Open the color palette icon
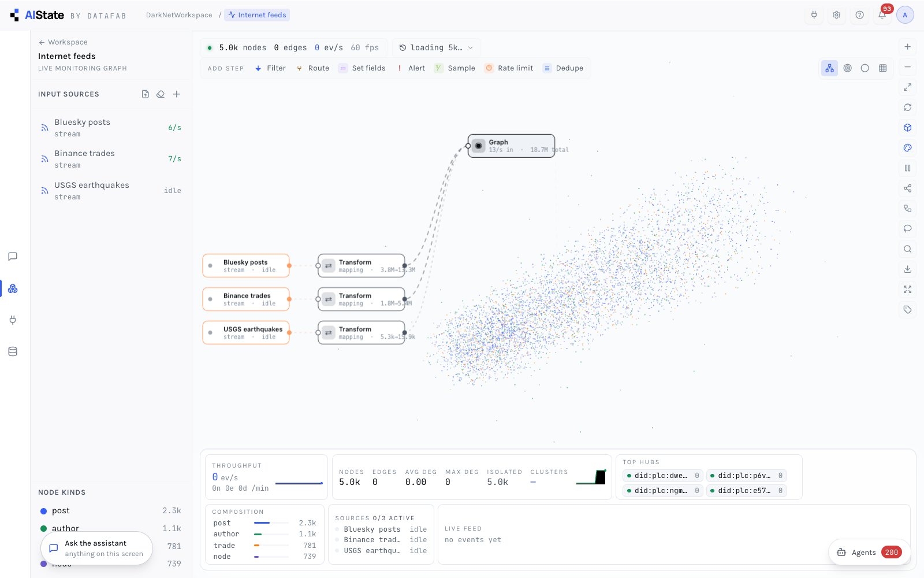The image size is (924, 578). click(x=907, y=148)
